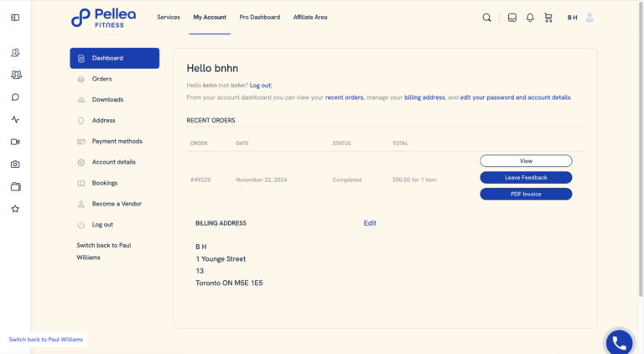Open the video camera sidebar icon
The height and width of the screenshot is (354, 644).
15,142
